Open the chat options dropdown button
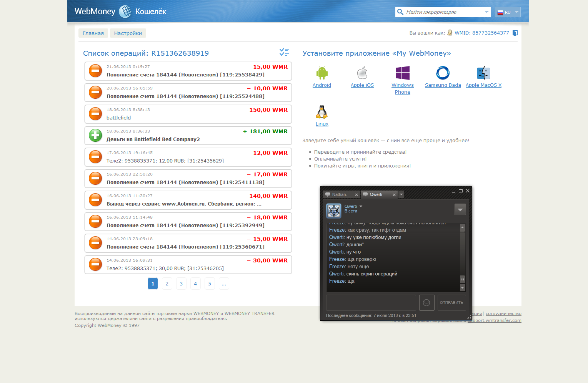This screenshot has width=588, height=383. pos(460,209)
